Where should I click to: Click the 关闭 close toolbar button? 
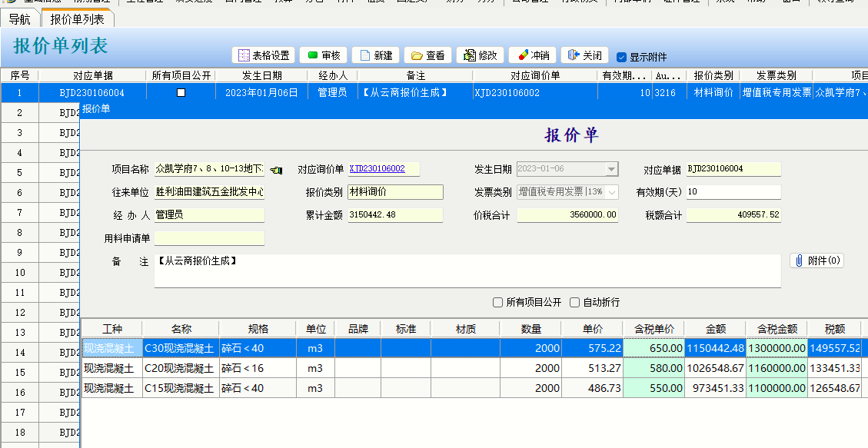pos(584,55)
